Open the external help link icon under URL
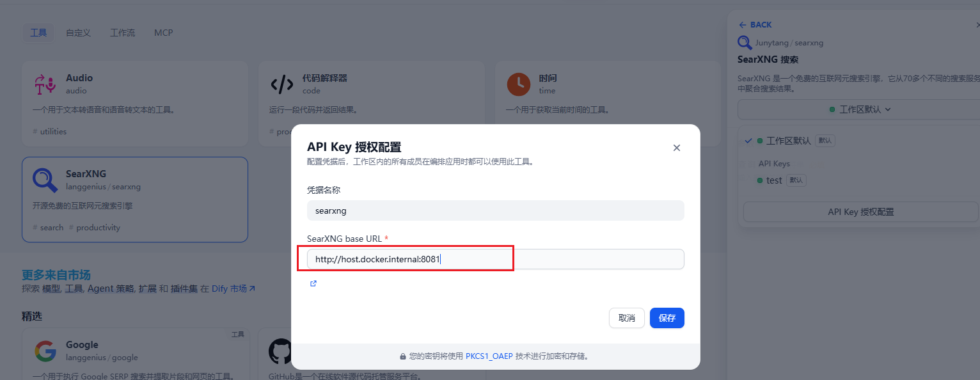This screenshot has width=980, height=380. 313,283
